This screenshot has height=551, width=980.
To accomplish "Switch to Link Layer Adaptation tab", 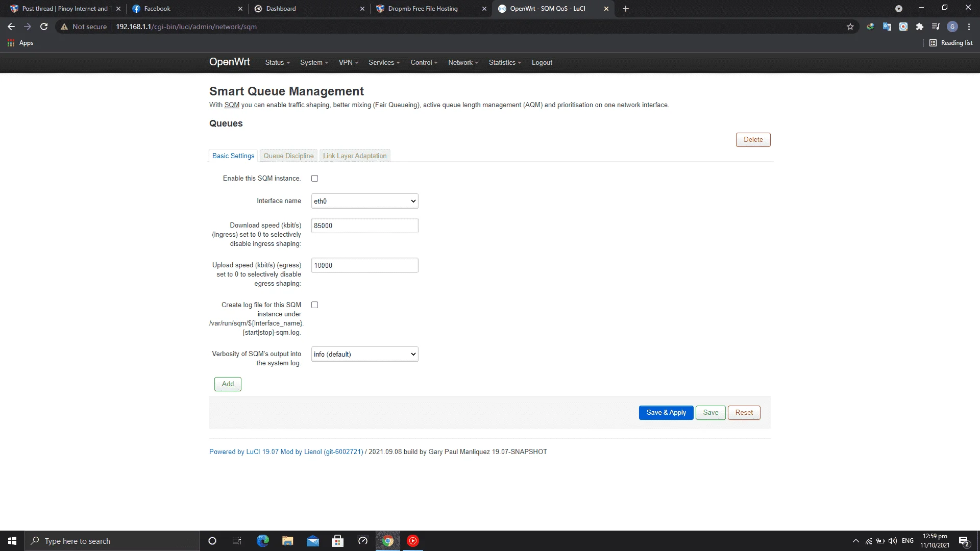I will click(355, 156).
